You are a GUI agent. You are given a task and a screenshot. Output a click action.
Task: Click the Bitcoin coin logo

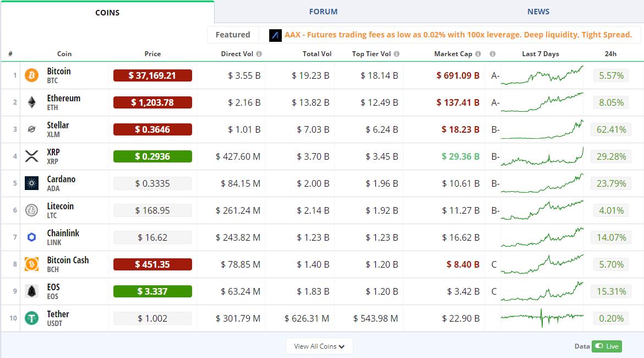coord(31,75)
